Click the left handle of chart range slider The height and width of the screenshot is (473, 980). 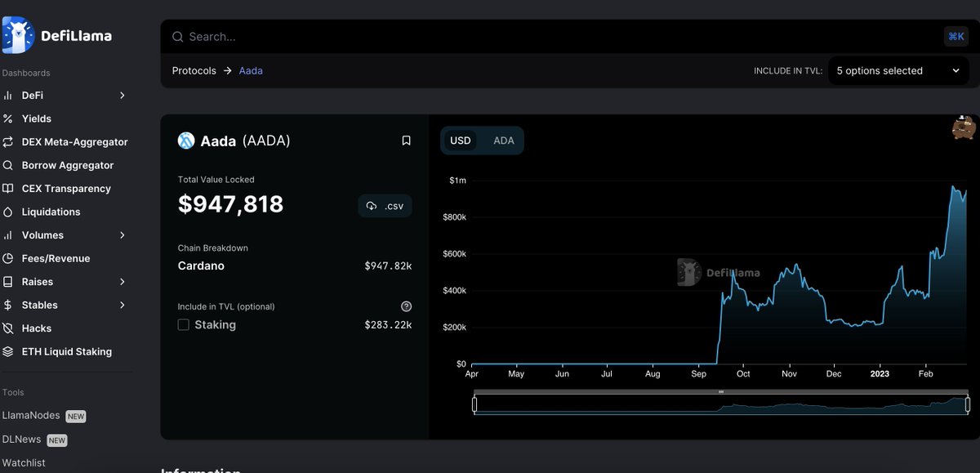pos(474,404)
